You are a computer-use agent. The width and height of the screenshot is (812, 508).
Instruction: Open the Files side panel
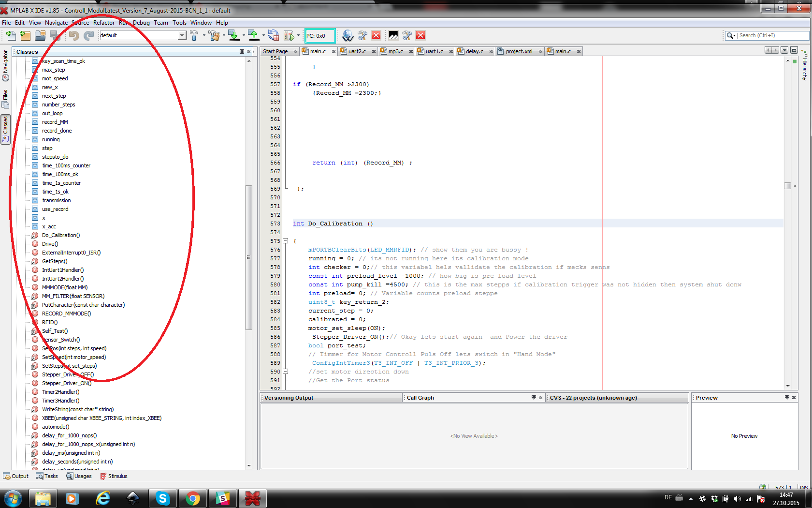(5, 99)
